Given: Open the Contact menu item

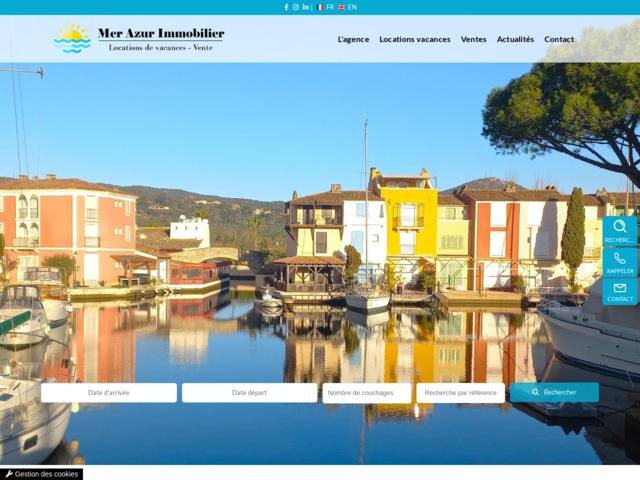Looking at the screenshot, I should point(559,39).
